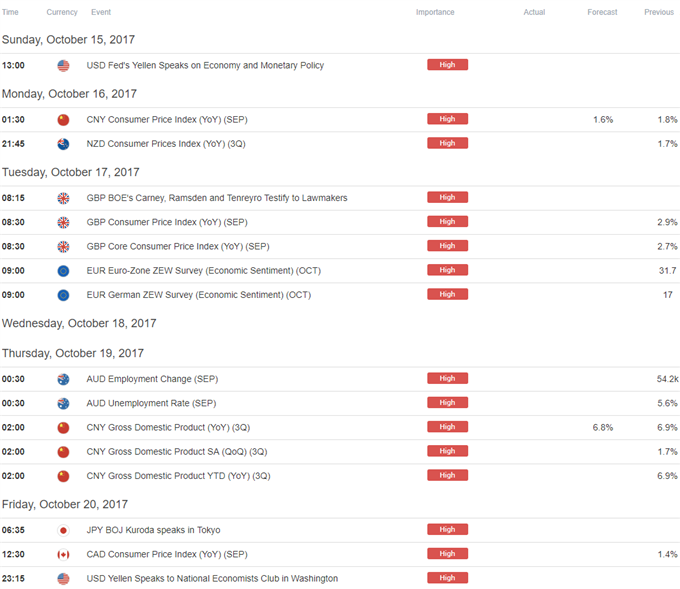Click the 1.4% previous value for CAD Consumer Price Index

[667, 554]
